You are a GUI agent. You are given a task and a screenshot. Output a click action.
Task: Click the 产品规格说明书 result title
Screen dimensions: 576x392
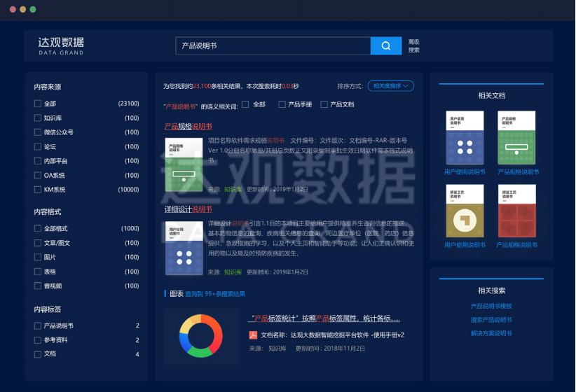click(188, 127)
